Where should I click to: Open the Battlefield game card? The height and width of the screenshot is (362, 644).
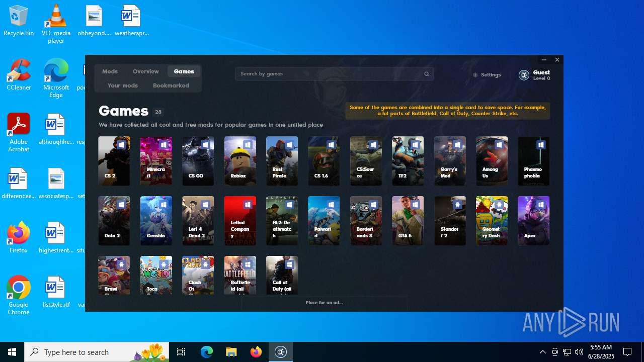click(x=240, y=275)
